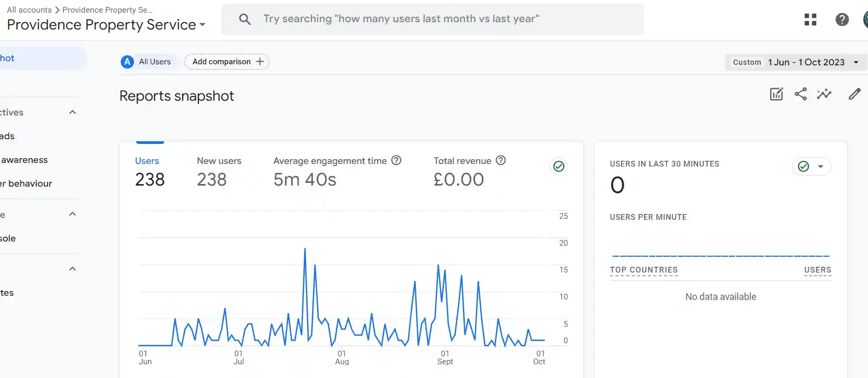Collapse the sidebar section above 'ads'
This screenshot has height=378, width=868.
click(x=72, y=112)
